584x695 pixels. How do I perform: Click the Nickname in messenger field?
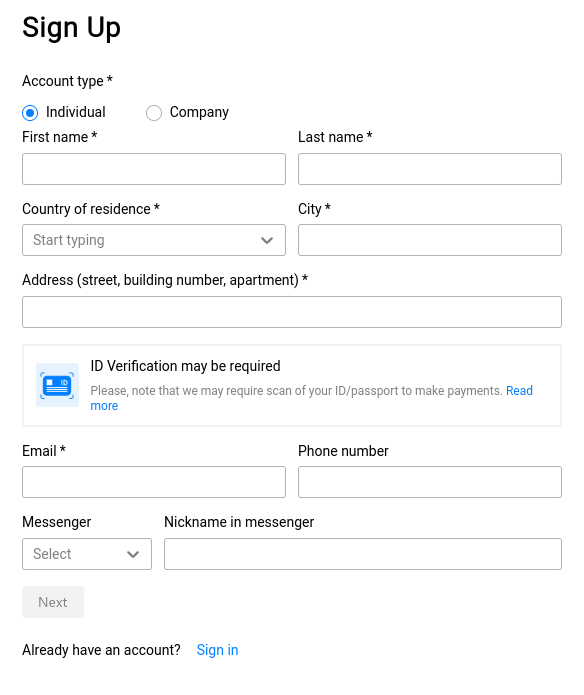(363, 554)
